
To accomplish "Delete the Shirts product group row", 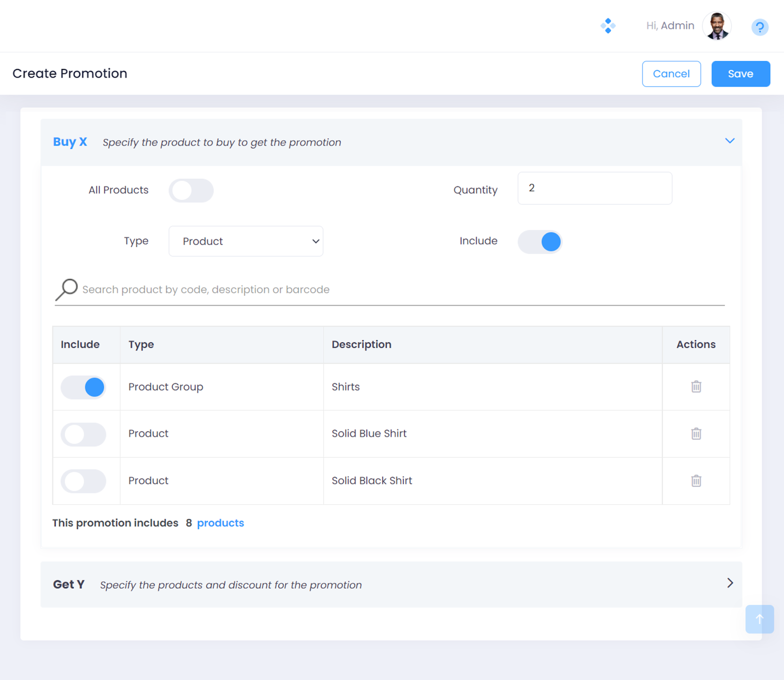I will [696, 387].
